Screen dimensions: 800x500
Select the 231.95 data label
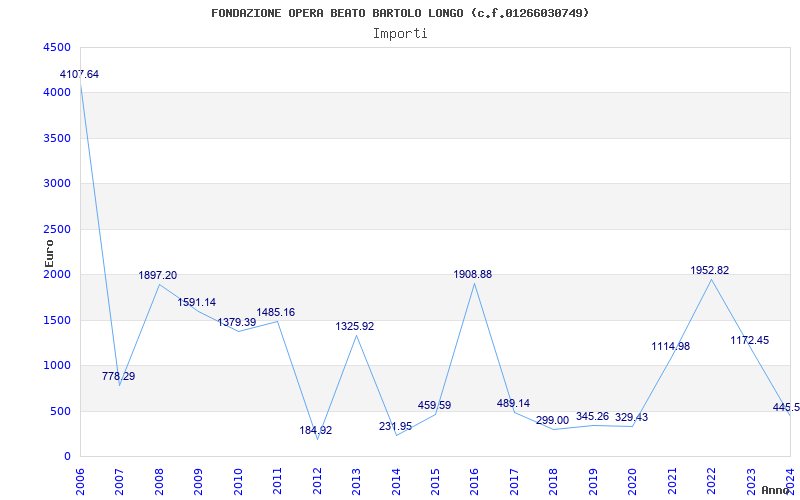click(x=395, y=427)
